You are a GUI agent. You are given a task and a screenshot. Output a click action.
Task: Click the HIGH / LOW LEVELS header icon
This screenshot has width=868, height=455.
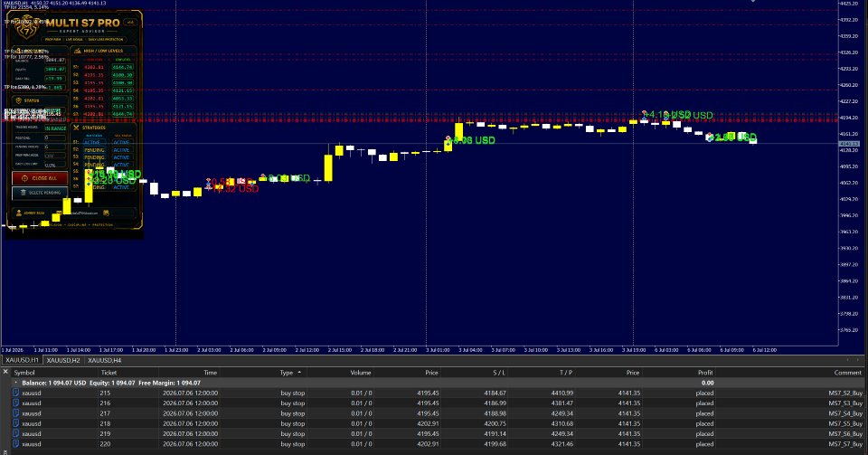[77, 51]
